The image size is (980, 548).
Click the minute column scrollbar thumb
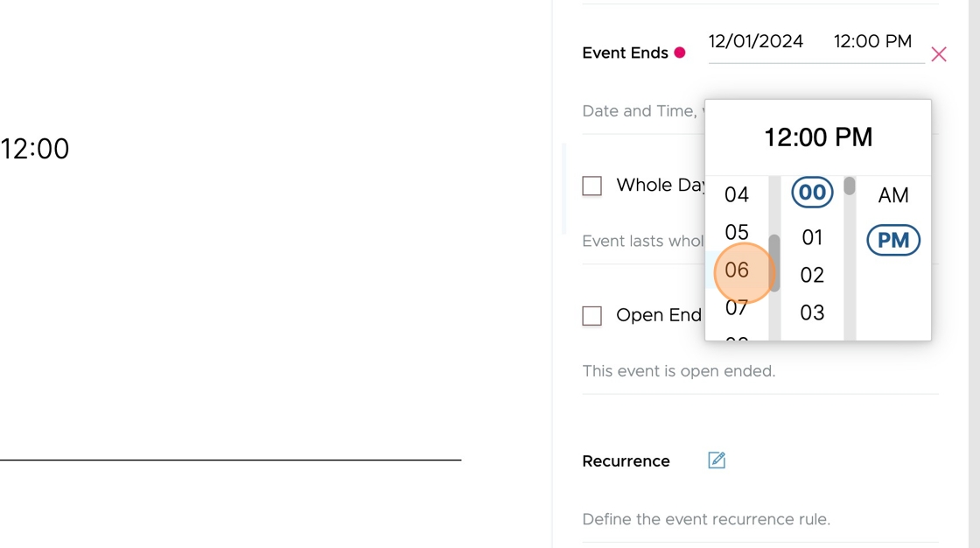[850, 186]
